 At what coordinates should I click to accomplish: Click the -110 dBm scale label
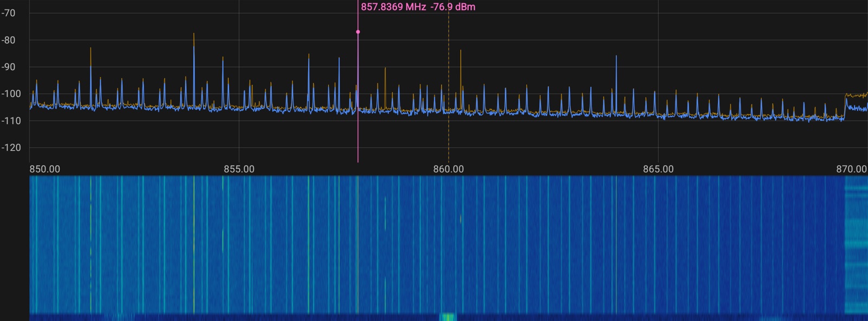(10, 121)
